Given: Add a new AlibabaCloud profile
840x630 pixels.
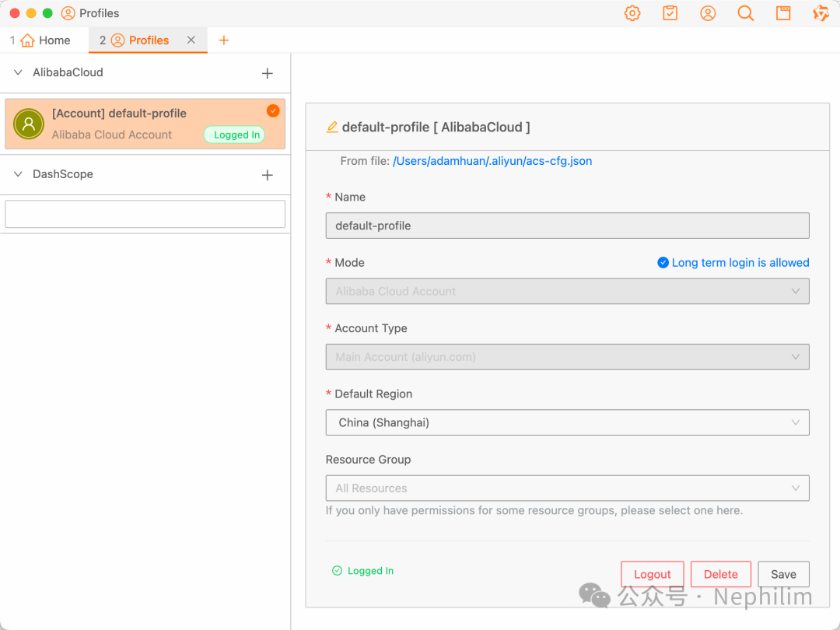Looking at the screenshot, I should click(x=268, y=73).
